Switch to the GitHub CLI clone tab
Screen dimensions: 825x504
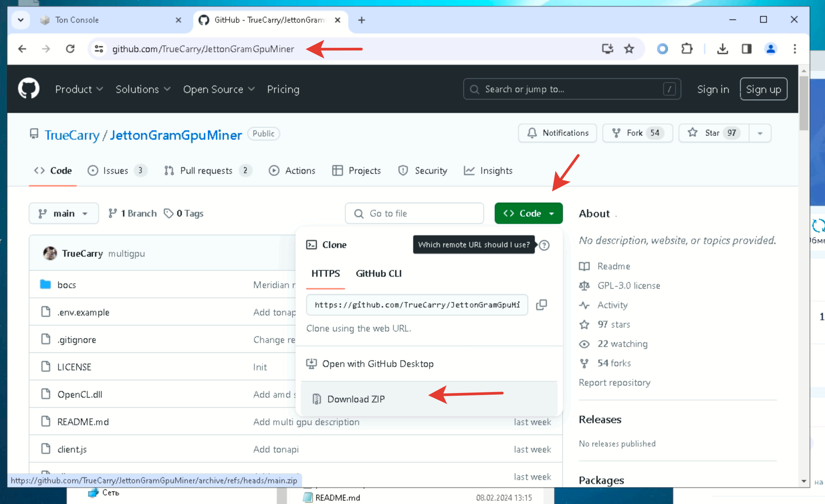point(378,273)
